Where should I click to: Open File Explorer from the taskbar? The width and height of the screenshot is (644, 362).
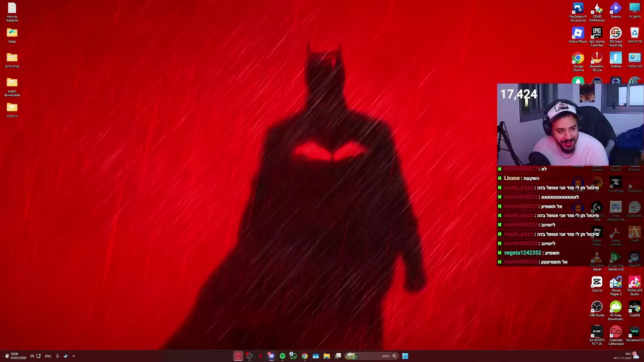(327, 356)
